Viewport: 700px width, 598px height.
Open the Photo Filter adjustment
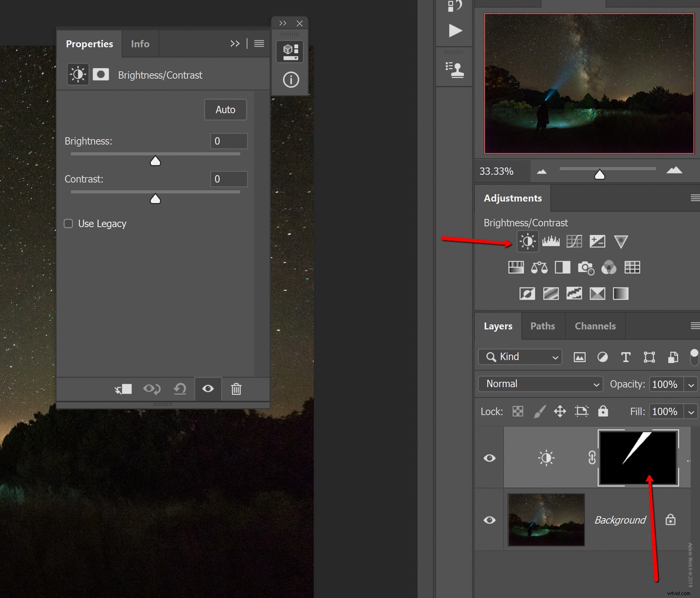586,267
